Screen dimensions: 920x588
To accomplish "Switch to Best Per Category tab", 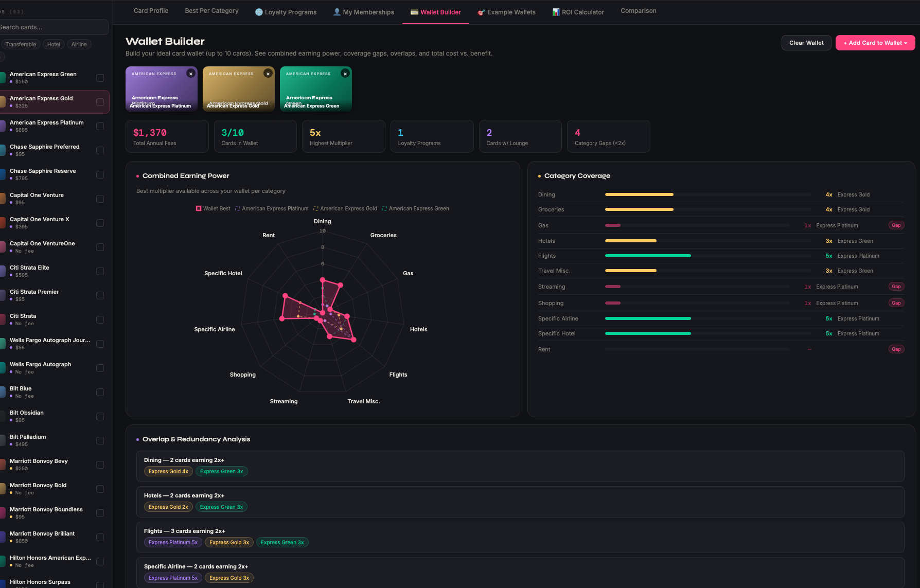I will tap(211, 11).
